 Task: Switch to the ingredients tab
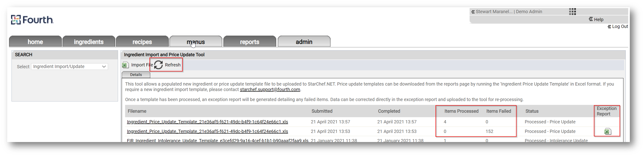pyautogui.click(x=89, y=41)
